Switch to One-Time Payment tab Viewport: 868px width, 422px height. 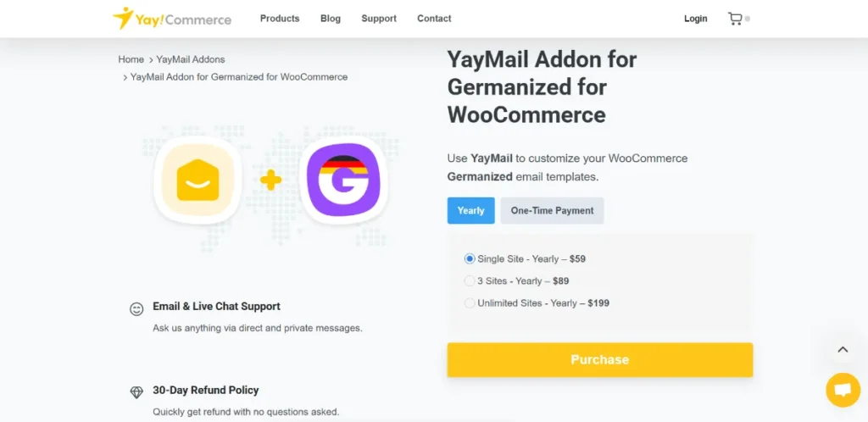(x=552, y=210)
